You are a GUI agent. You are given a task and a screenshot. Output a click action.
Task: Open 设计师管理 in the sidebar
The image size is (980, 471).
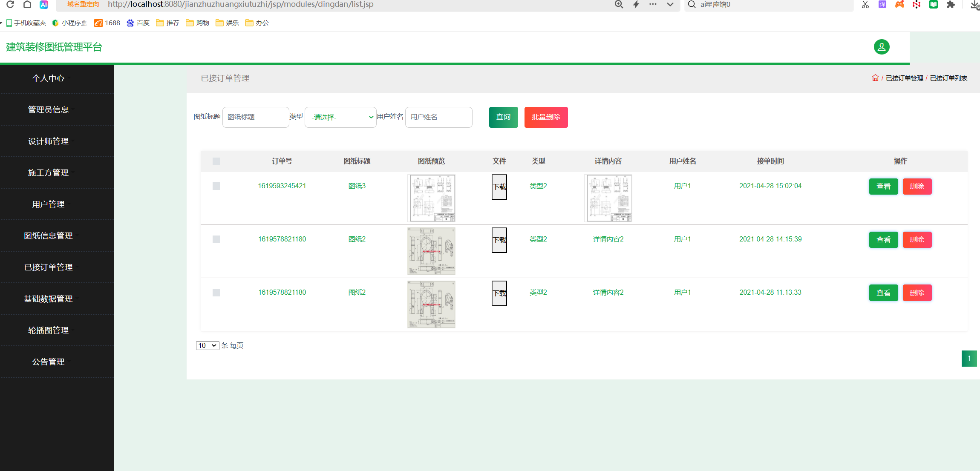coord(48,141)
